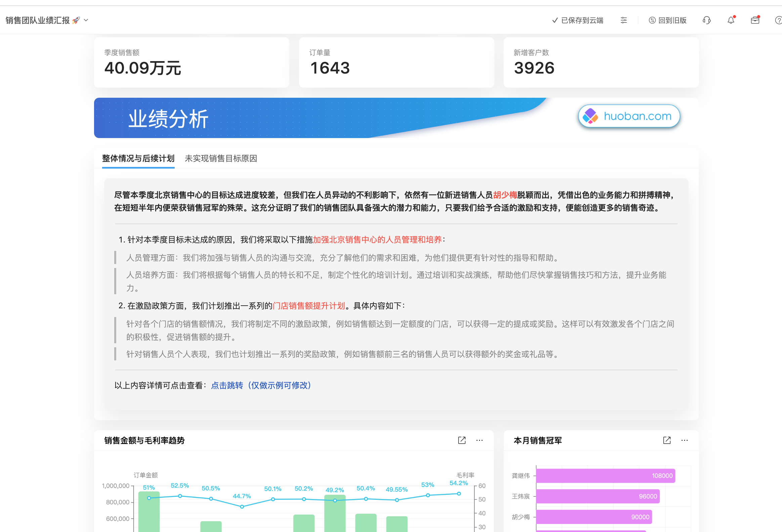The height and width of the screenshot is (532, 782).
Task: Click 回到旧版 to return to the old version
Action: point(667,20)
